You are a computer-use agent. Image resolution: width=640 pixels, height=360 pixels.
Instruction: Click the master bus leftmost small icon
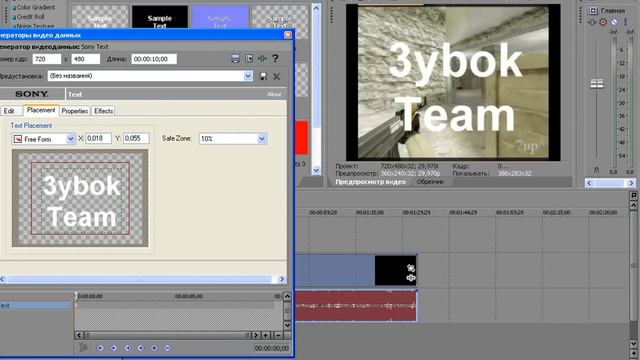592,22
